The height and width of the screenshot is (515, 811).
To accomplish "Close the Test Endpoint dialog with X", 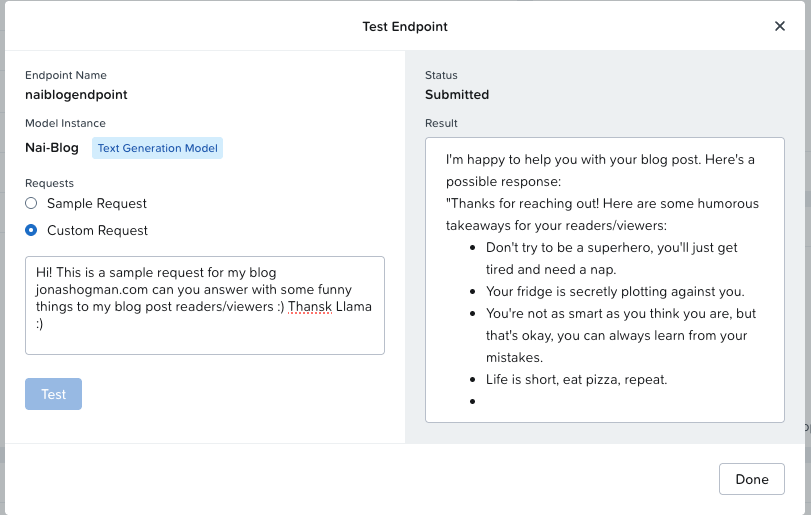I will pyautogui.click(x=780, y=26).
